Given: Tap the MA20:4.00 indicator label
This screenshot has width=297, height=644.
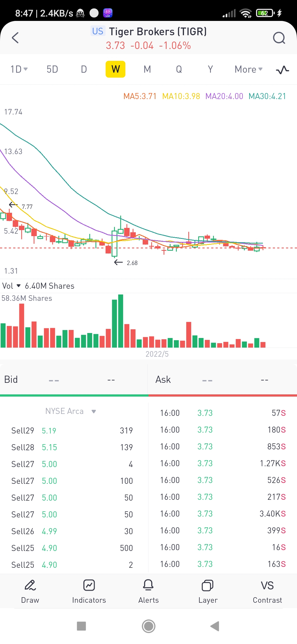Looking at the screenshot, I should pos(224,96).
